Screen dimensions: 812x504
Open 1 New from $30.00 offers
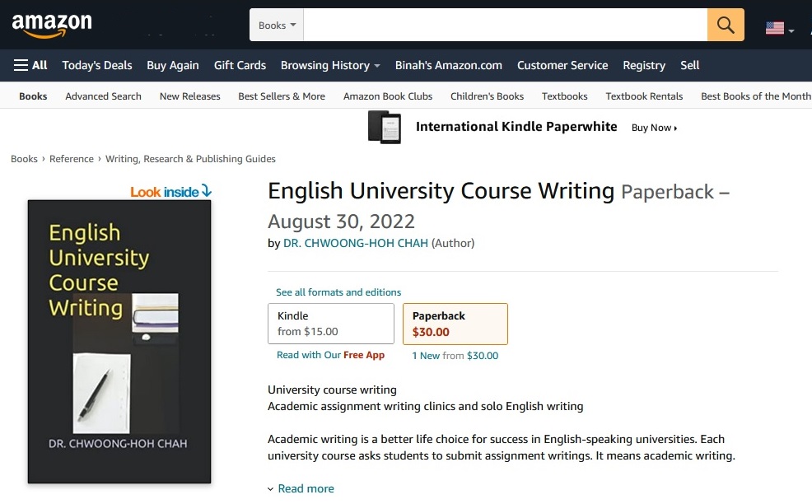(x=455, y=356)
